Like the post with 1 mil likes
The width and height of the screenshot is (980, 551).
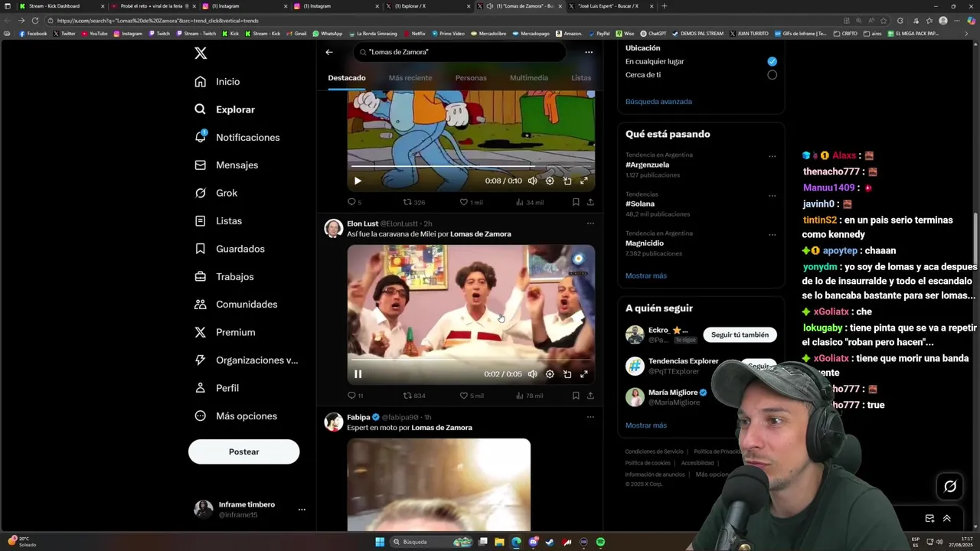471,202
